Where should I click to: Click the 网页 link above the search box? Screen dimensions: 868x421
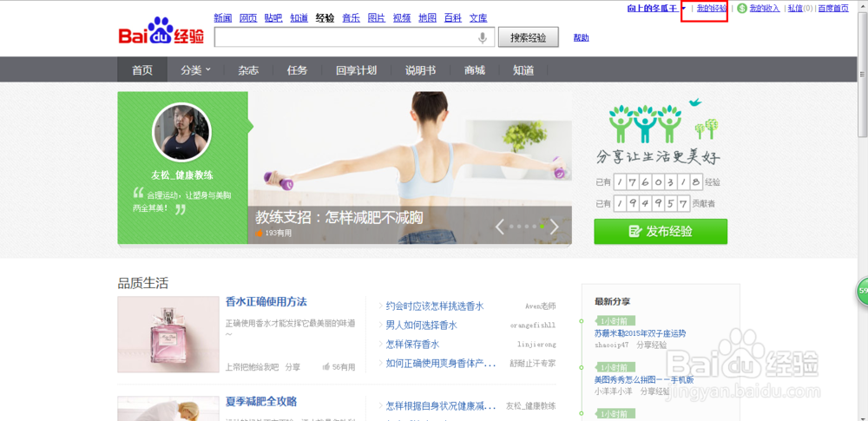pyautogui.click(x=248, y=17)
